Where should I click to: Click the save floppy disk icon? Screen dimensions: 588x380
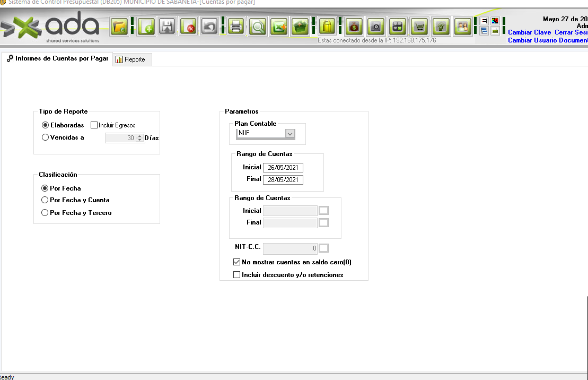pyautogui.click(x=168, y=26)
